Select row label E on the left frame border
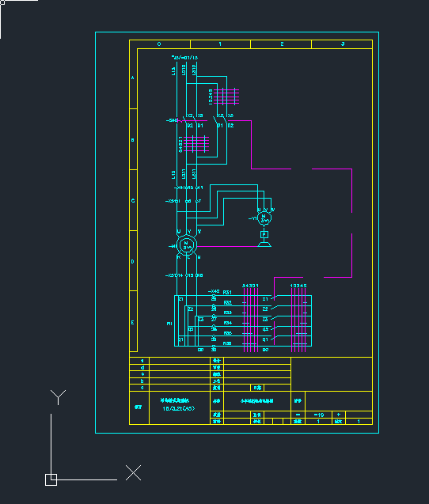 point(133,322)
